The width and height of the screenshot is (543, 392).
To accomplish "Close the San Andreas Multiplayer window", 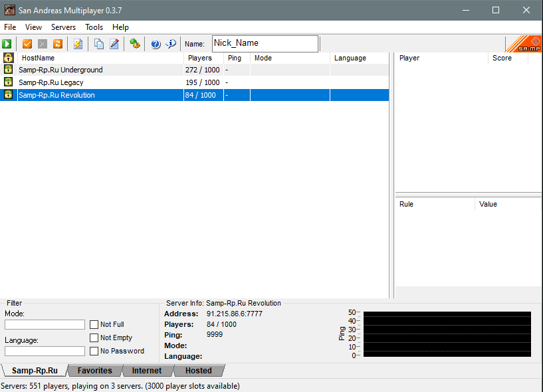I will pos(526,10).
